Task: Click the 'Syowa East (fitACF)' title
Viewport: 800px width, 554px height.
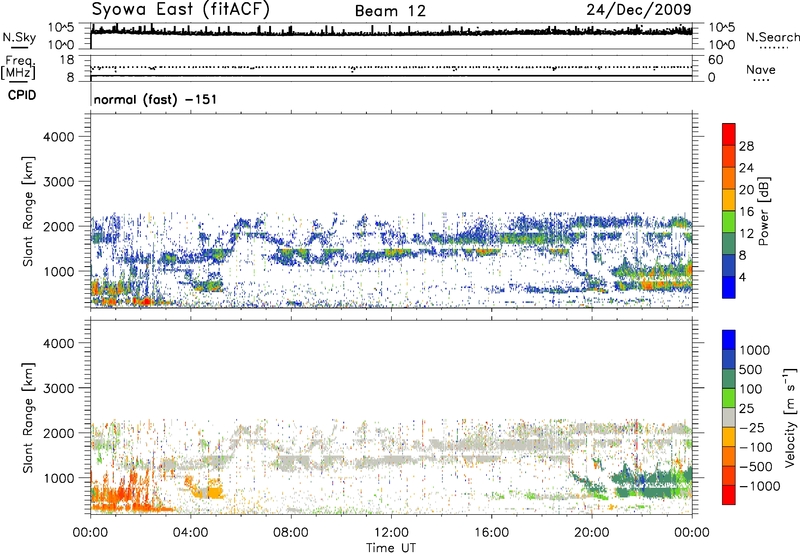Action: [180, 10]
